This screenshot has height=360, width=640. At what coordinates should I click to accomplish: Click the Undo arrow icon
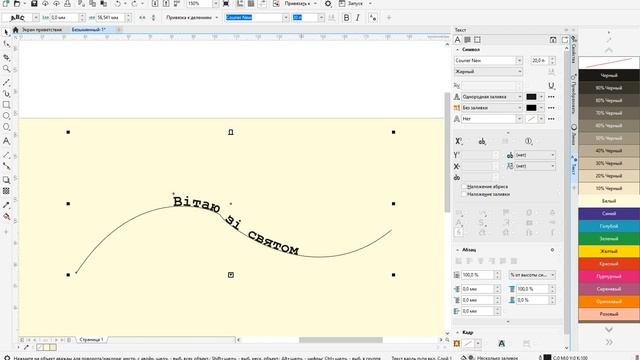point(118,3)
